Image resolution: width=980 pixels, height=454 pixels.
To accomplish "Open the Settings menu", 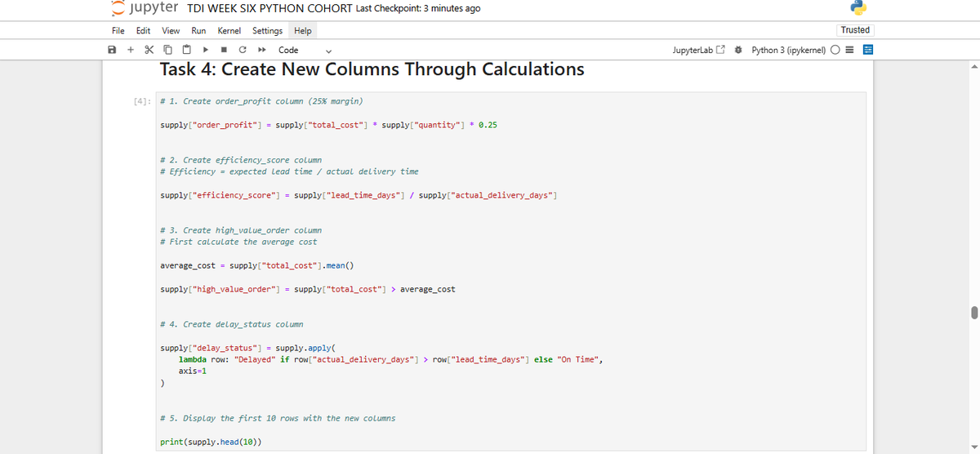I will 267,31.
